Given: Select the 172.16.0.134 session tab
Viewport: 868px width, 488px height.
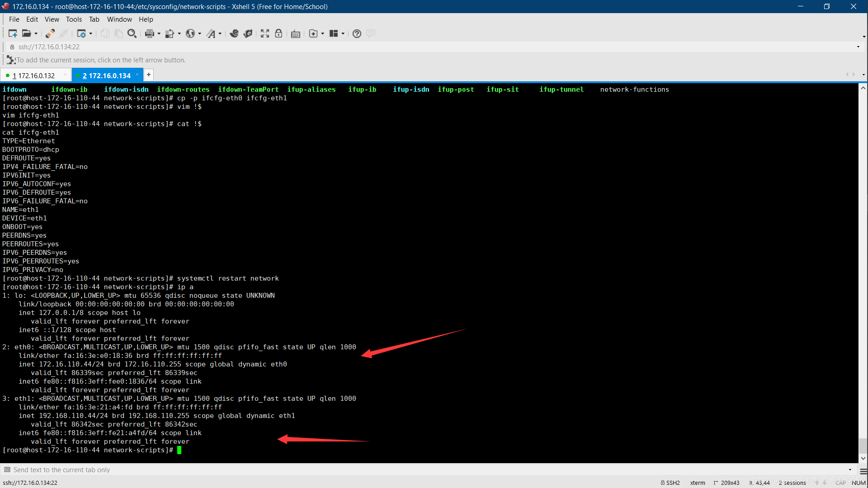Looking at the screenshot, I should click(107, 75).
